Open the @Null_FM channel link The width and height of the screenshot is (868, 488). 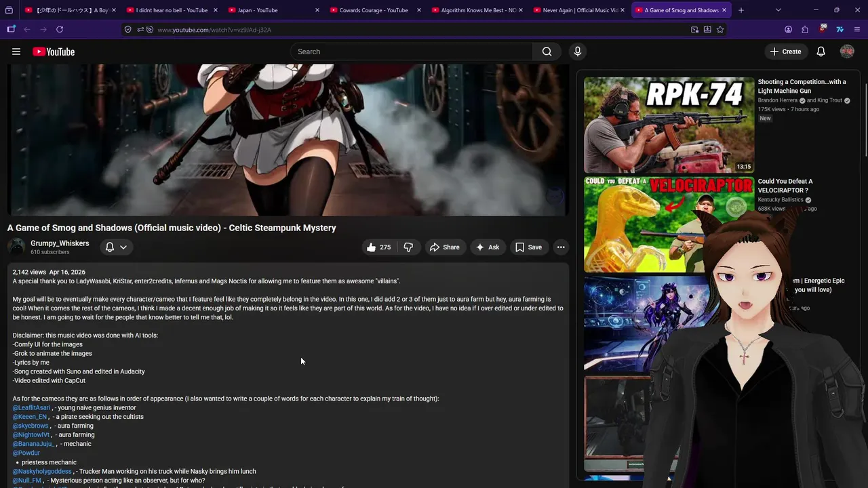27,481
